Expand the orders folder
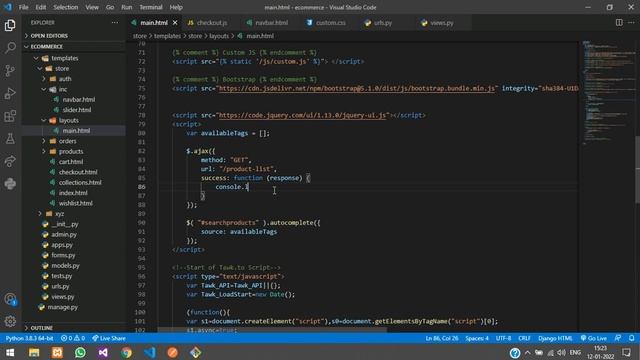 point(67,141)
